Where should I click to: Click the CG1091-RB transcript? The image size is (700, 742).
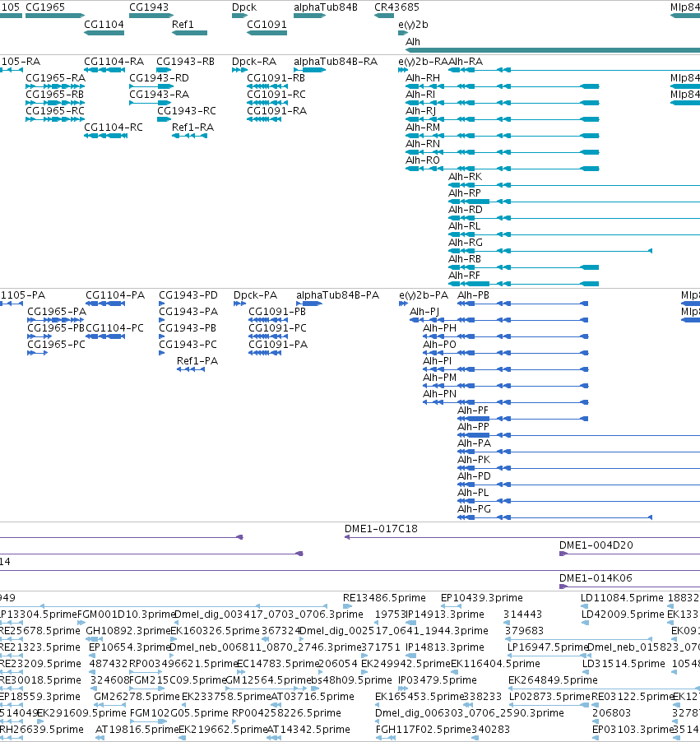pos(267,86)
